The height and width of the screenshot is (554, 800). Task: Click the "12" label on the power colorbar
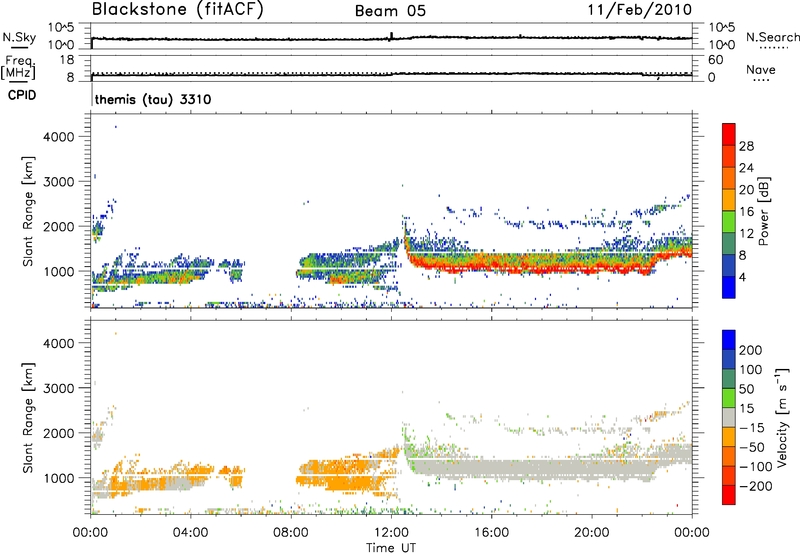pos(746,234)
